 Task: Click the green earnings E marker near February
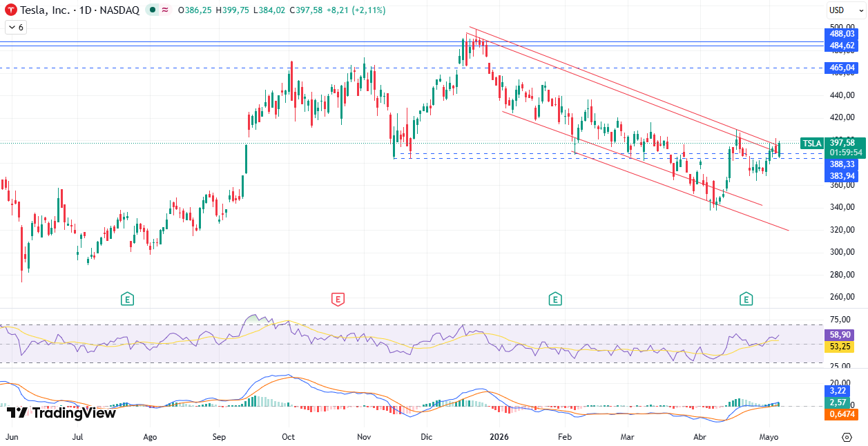click(554, 299)
